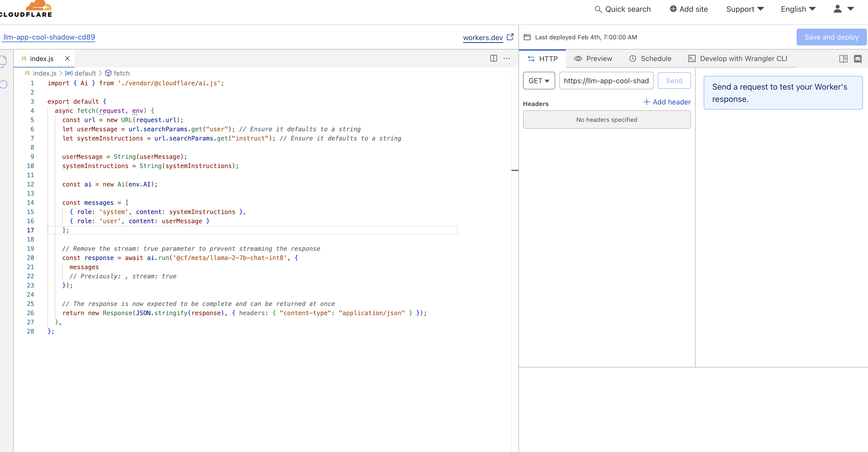The width and height of the screenshot is (868, 452).
Task: Select Develop with Wrangler CLI tab
Action: pos(737,59)
